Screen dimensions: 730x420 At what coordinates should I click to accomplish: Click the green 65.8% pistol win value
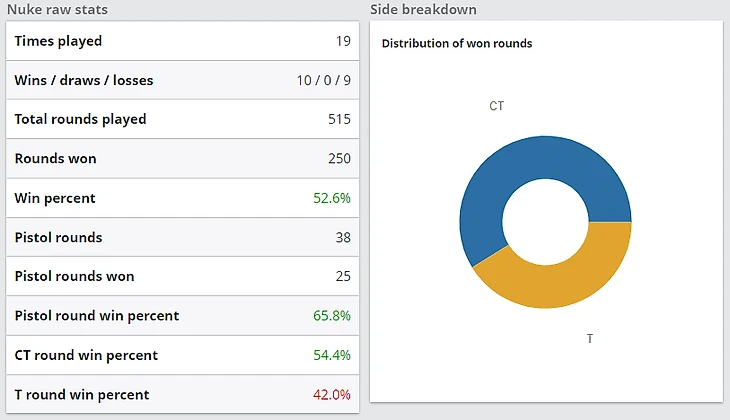point(332,316)
